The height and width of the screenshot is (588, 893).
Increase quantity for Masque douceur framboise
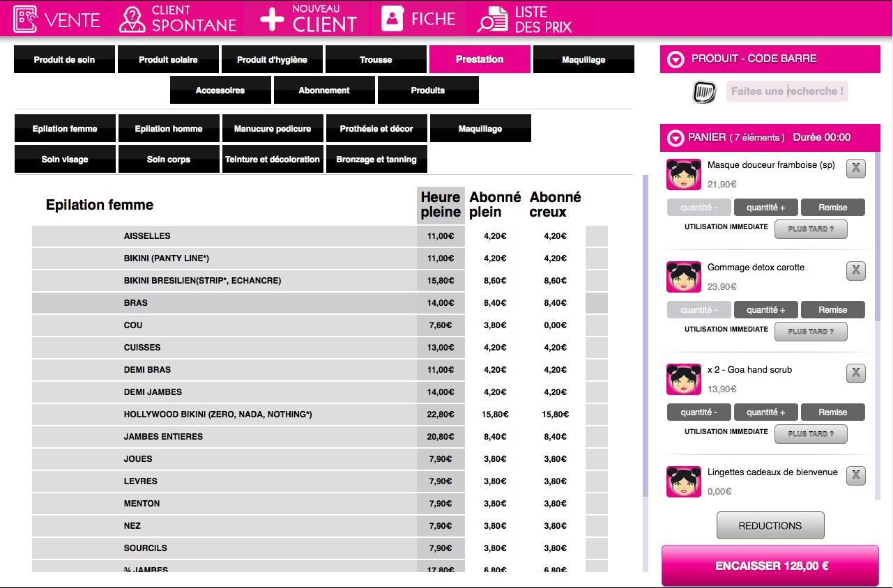765,207
